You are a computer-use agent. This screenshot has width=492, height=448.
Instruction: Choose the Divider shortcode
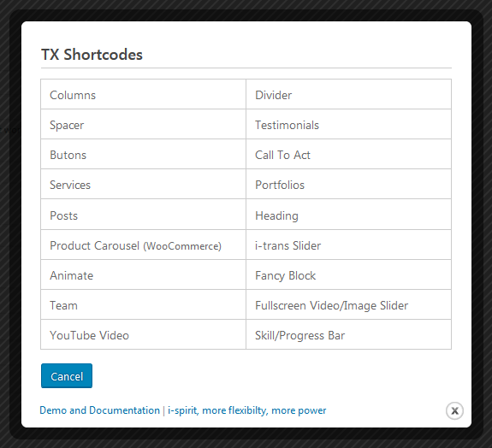point(348,94)
